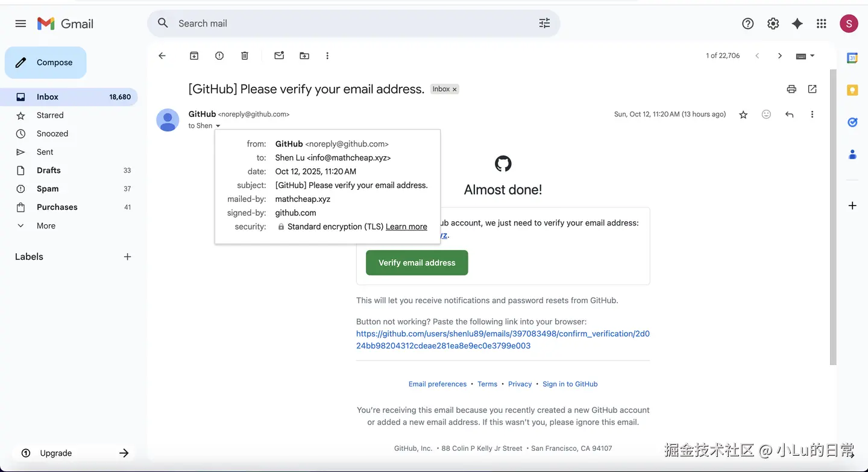Click the 'Almost done!' heading

coord(503,190)
